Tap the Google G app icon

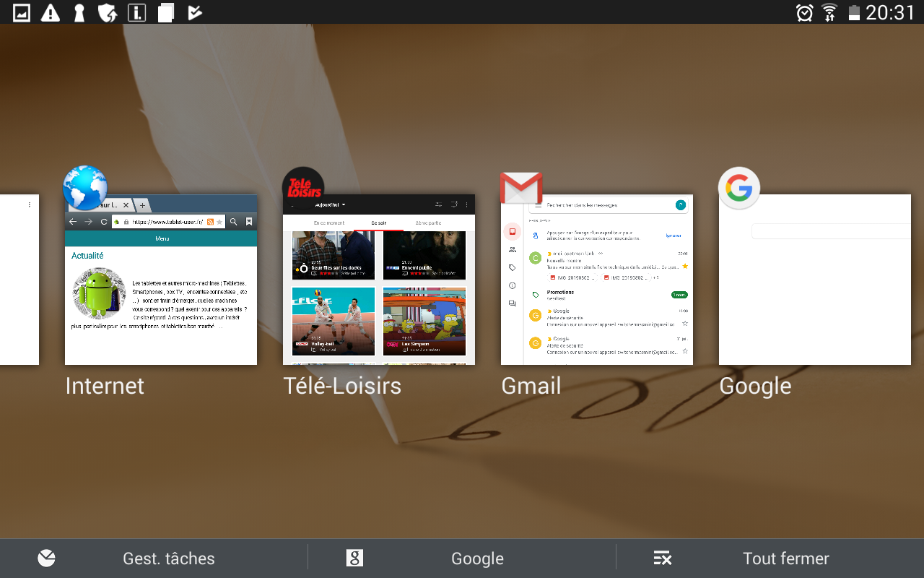point(739,189)
